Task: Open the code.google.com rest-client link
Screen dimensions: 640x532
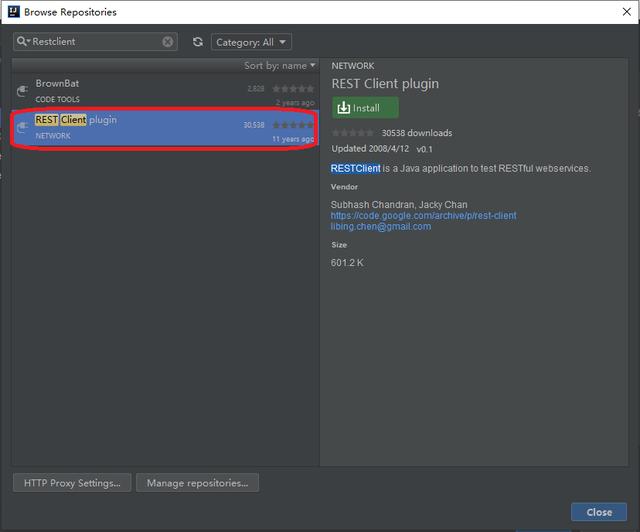Action: point(423,215)
